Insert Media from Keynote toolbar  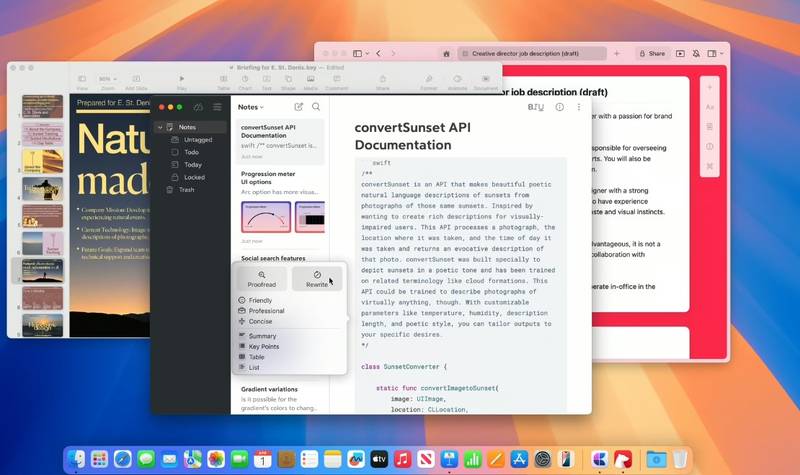click(x=311, y=82)
